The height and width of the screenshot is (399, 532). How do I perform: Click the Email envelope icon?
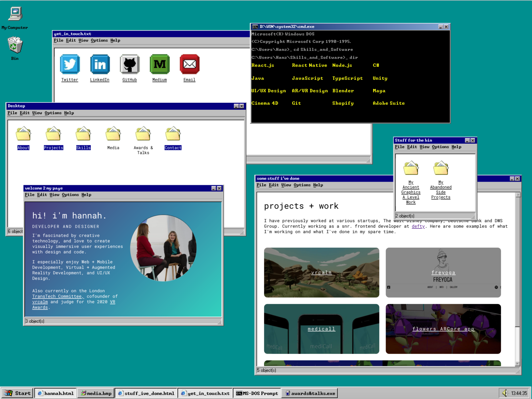[189, 64]
